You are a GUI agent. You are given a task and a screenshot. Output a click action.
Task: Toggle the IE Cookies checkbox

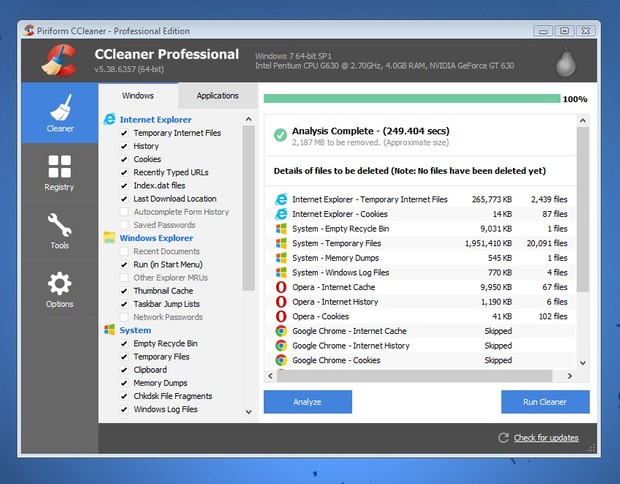(x=124, y=159)
